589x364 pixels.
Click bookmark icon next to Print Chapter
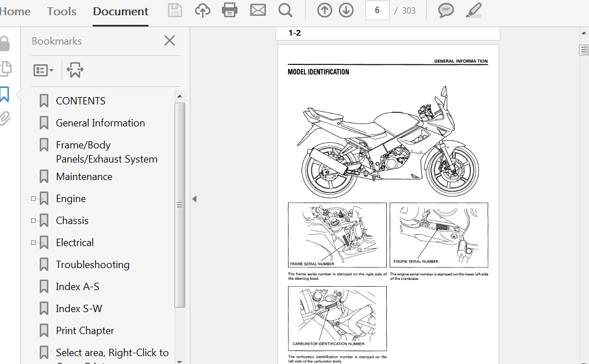tap(44, 330)
